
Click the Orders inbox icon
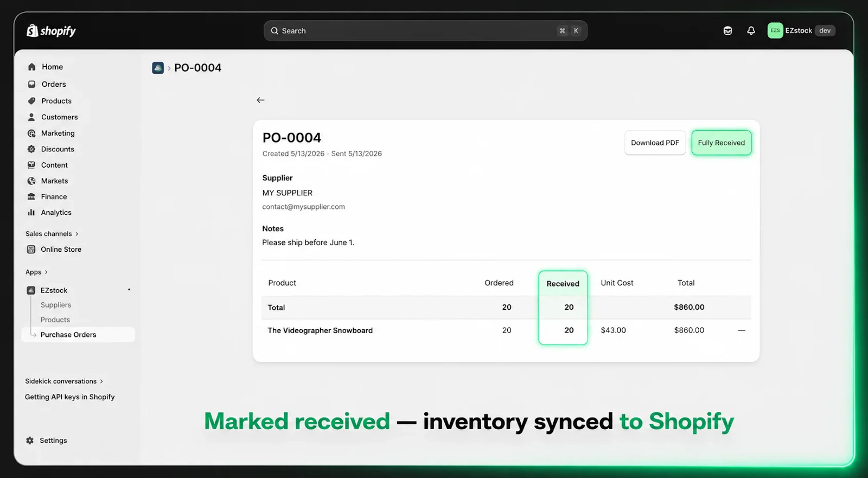(x=31, y=84)
